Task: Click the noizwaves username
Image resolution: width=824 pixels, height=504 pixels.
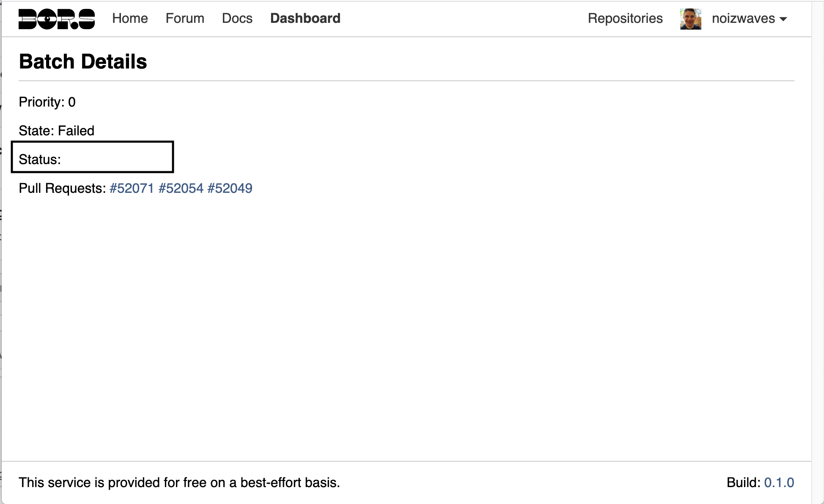Action: (x=743, y=19)
